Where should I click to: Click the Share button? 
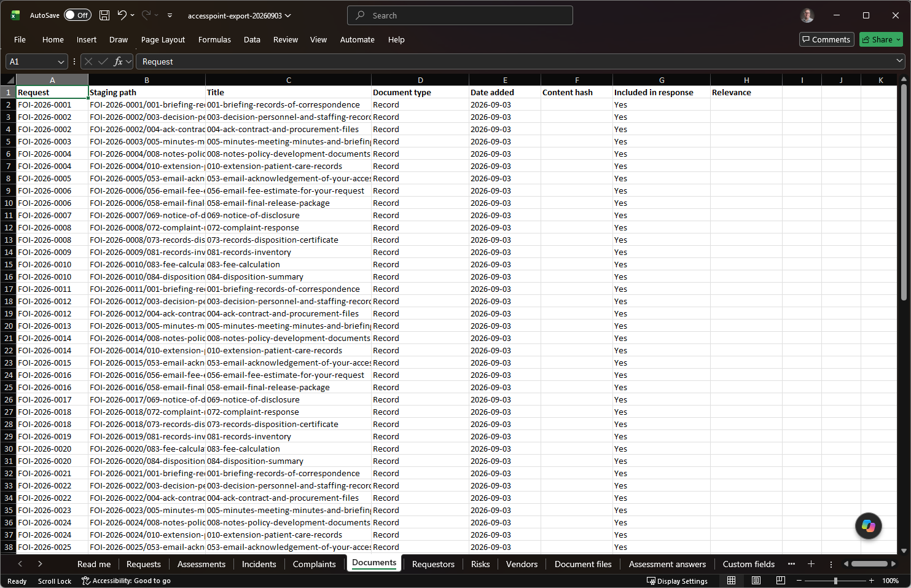click(x=881, y=39)
